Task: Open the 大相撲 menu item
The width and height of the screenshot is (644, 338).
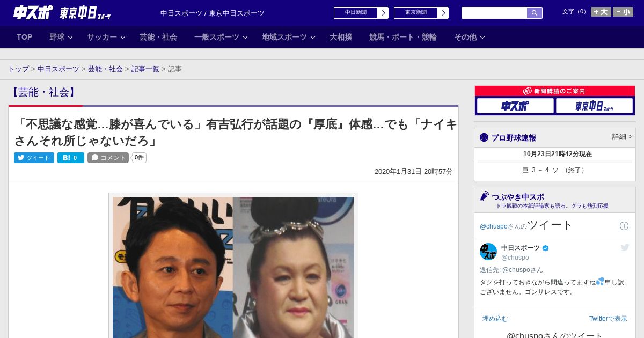Action: click(340, 37)
